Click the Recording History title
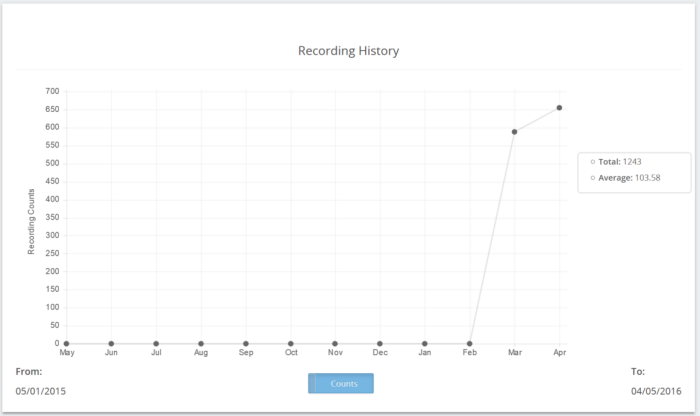 348,51
